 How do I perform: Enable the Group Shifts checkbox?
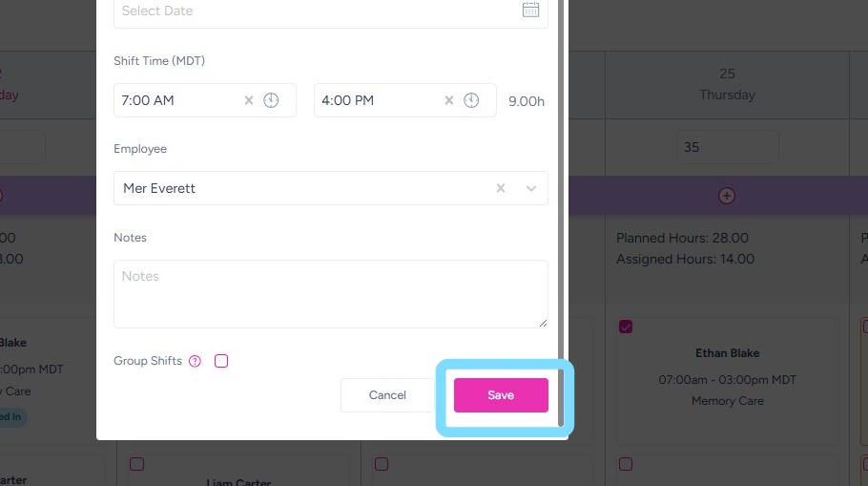(221, 361)
